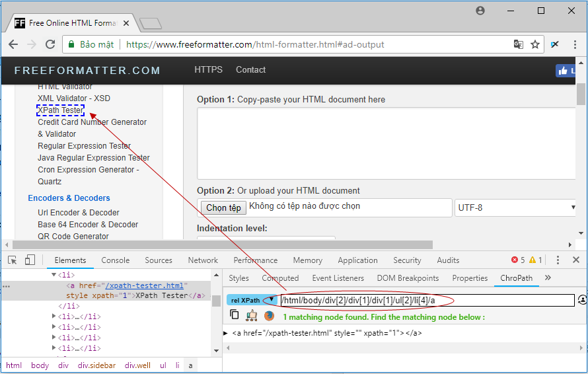
Task: Expand the matching anchor node in ChroPath results
Action: [225, 333]
